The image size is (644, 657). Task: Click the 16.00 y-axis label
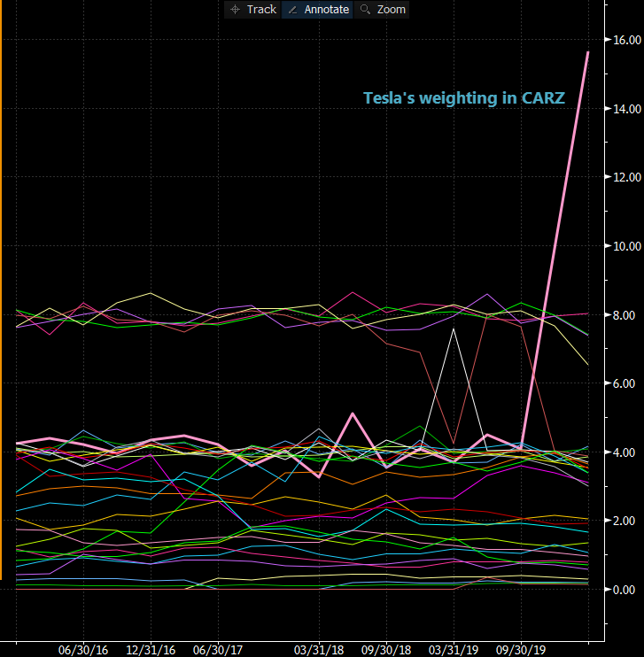tap(627, 40)
